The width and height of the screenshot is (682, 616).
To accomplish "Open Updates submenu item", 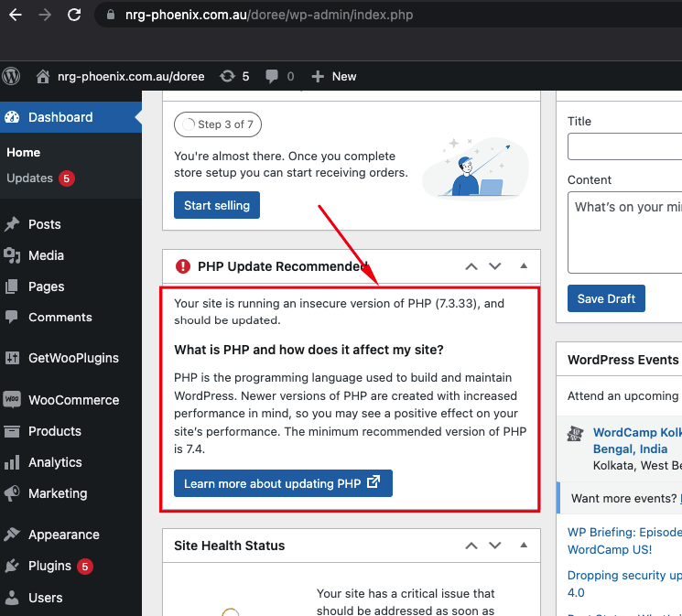I will tap(29, 178).
